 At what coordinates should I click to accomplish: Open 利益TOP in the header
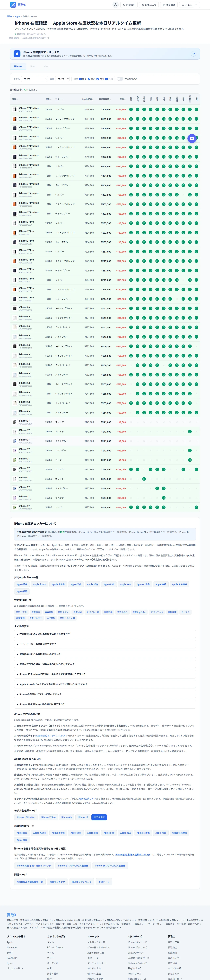coord(129,5)
